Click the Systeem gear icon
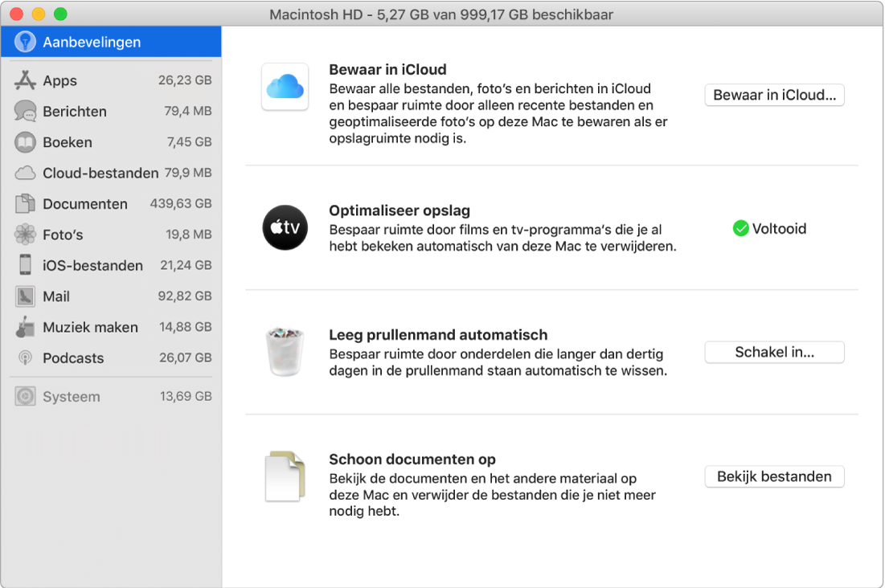This screenshot has height=588, width=885. pos(25,397)
